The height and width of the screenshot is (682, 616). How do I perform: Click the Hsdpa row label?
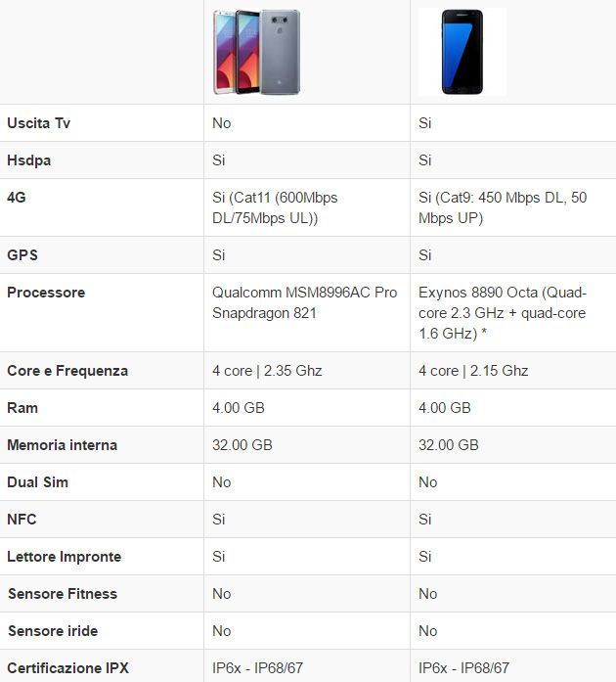pyautogui.click(x=28, y=160)
